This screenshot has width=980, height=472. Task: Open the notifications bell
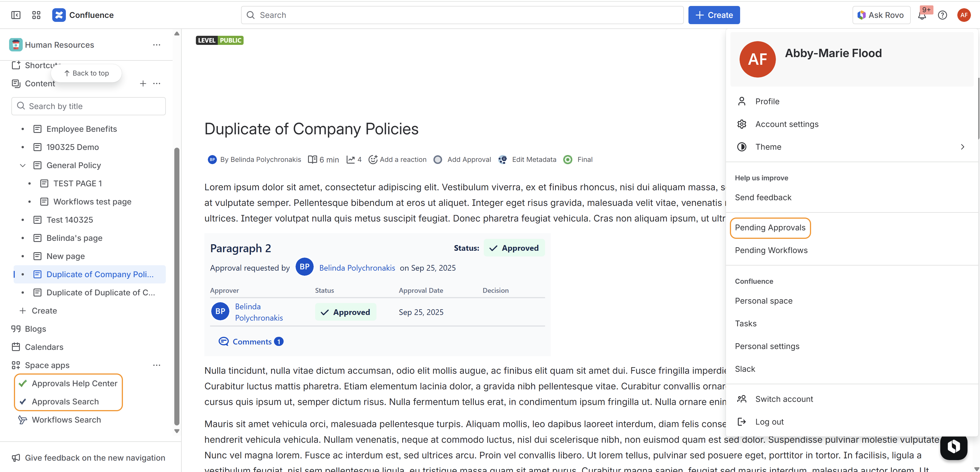point(922,16)
